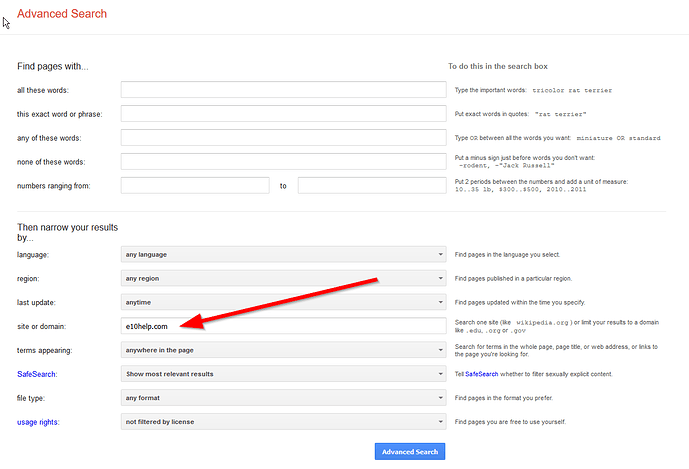Open the 'any language' dropdown
Screen dimensions: 689x469
[x=282, y=254]
